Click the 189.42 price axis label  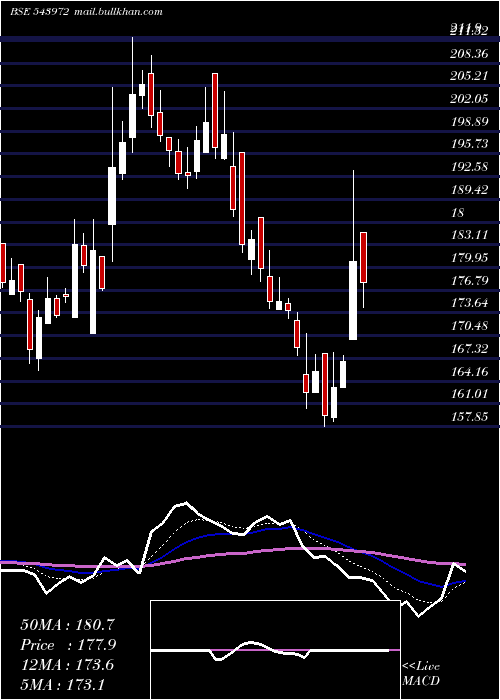[x=469, y=190]
